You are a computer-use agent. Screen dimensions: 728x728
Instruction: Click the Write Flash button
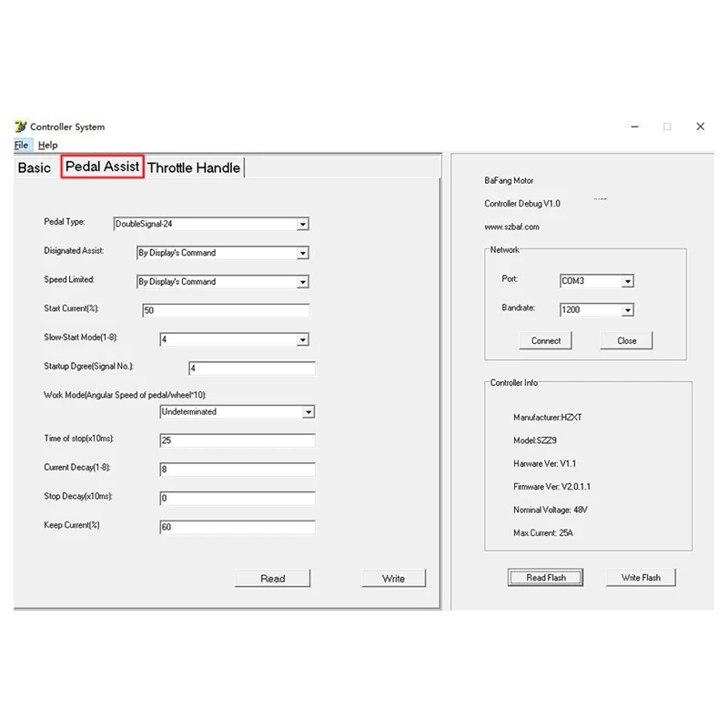641,578
